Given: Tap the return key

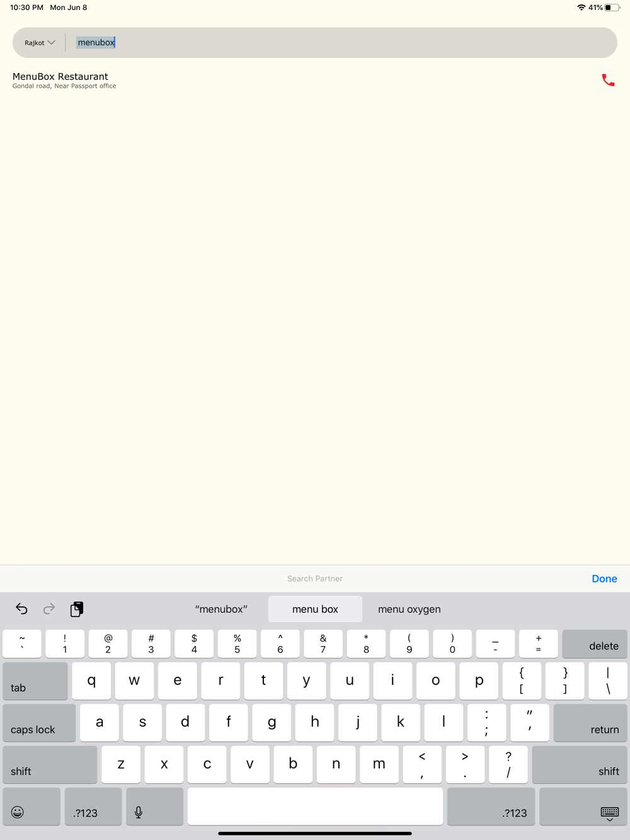Looking at the screenshot, I should point(590,722).
